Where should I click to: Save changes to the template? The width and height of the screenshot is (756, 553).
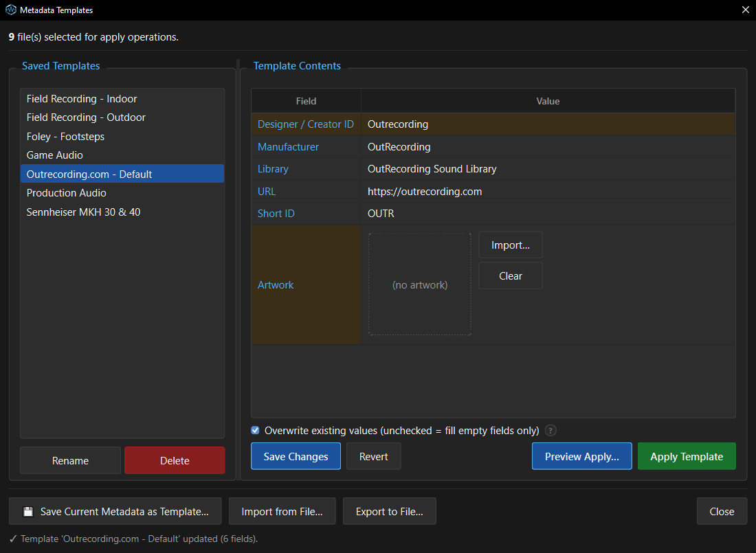[x=296, y=456]
